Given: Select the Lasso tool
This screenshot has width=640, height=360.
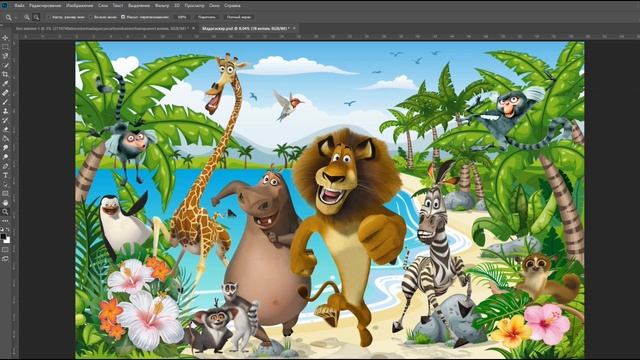Looking at the screenshot, I should pyautogui.click(x=5, y=56).
